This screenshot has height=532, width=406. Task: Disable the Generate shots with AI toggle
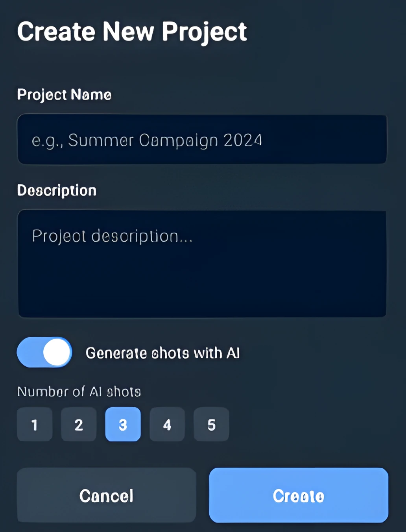coord(44,352)
